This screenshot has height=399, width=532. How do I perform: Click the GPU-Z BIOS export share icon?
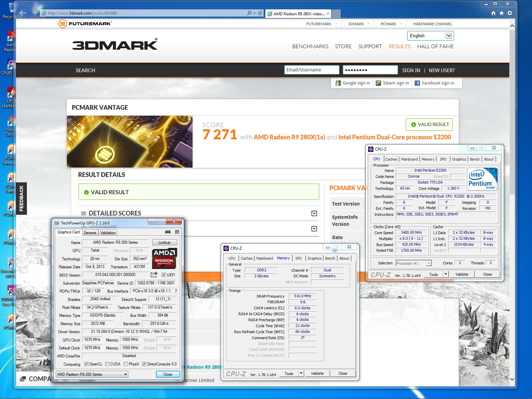(x=154, y=275)
